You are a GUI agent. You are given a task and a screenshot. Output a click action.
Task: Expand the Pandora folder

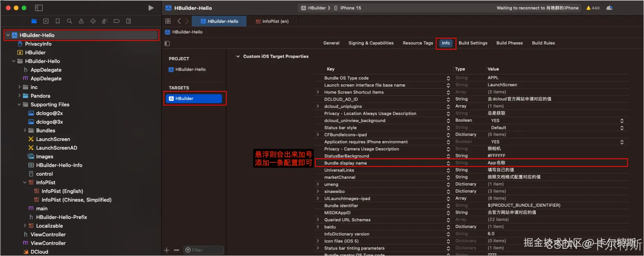19,96
